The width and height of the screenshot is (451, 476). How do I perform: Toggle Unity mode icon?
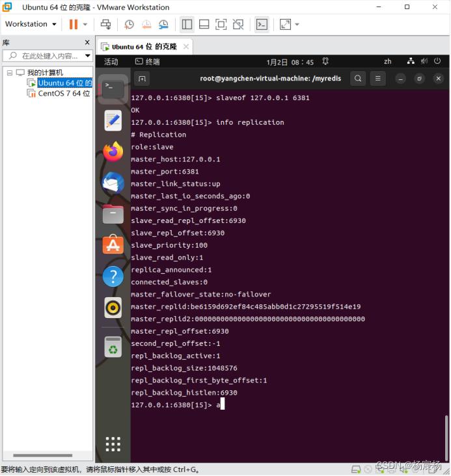coord(238,24)
